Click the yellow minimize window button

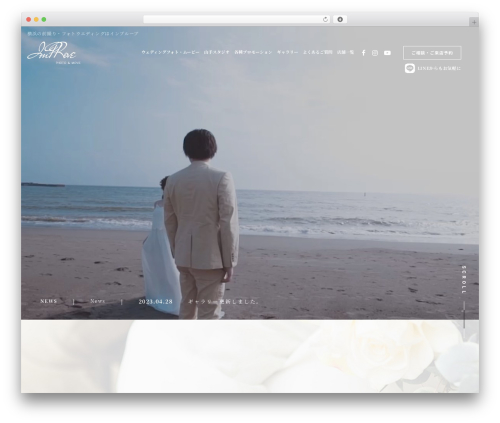[36, 19]
